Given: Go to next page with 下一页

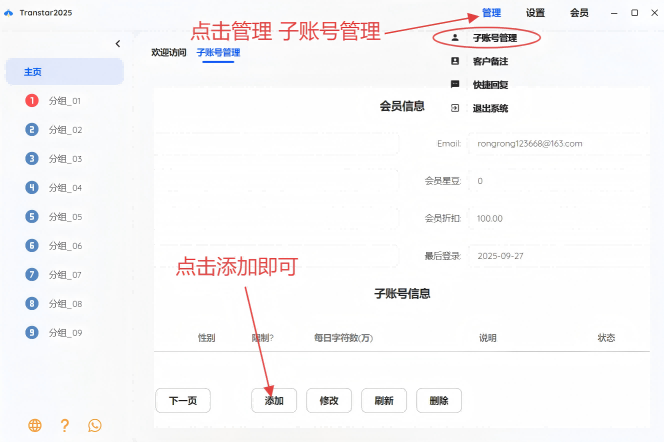Looking at the screenshot, I should tap(183, 401).
